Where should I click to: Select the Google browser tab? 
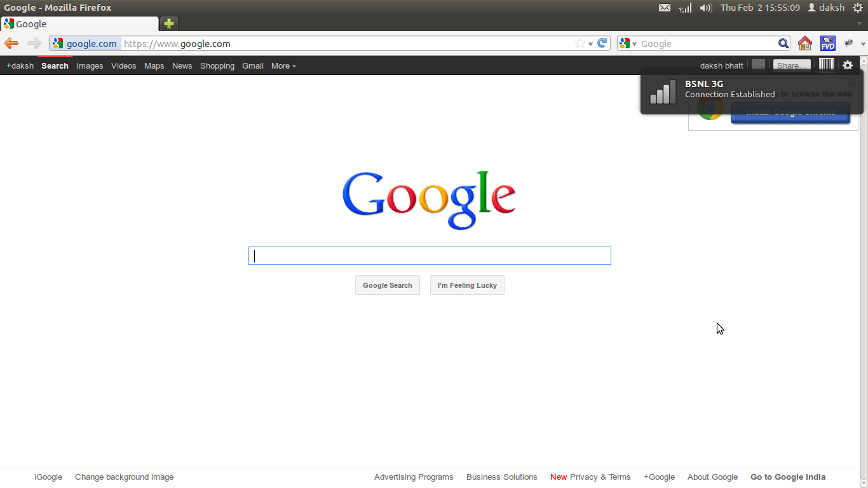pyautogui.click(x=79, y=24)
